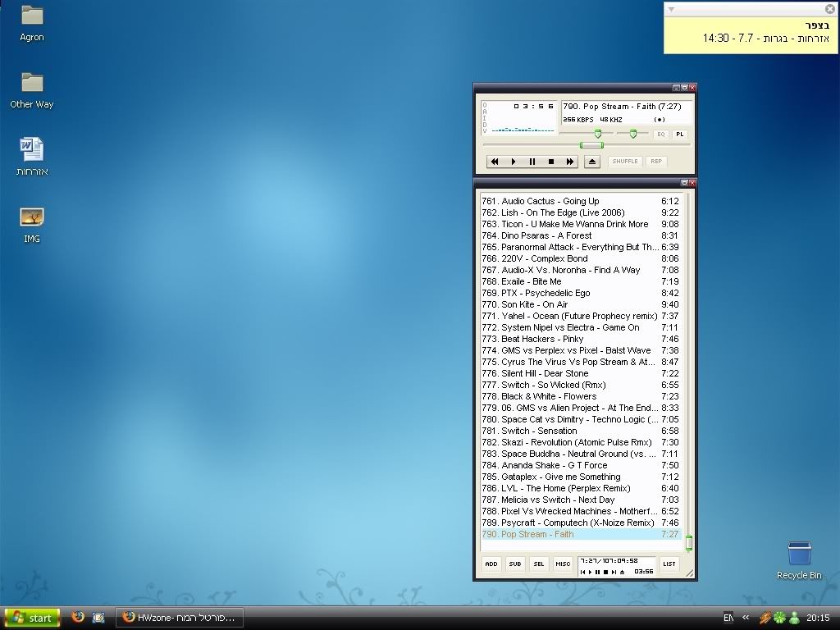Toggle the EQ equalizer window
Image resolution: width=840 pixels, height=630 pixels.
[x=661, y=135]
